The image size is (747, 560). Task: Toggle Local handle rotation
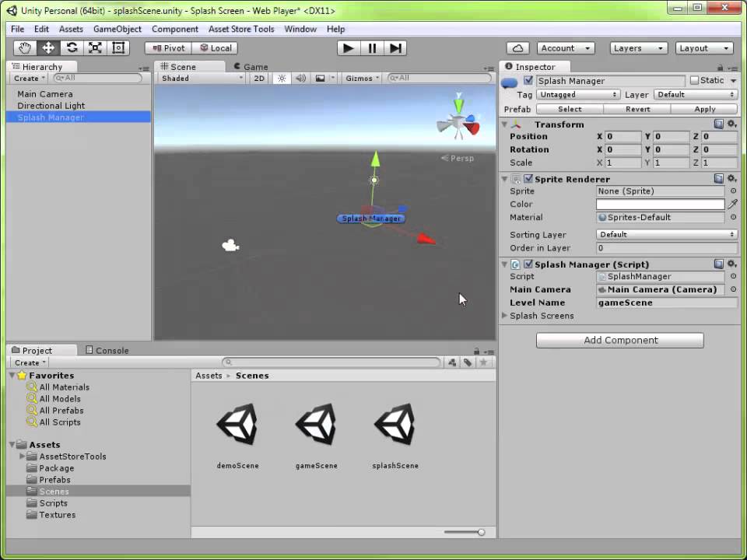point(216,48)
